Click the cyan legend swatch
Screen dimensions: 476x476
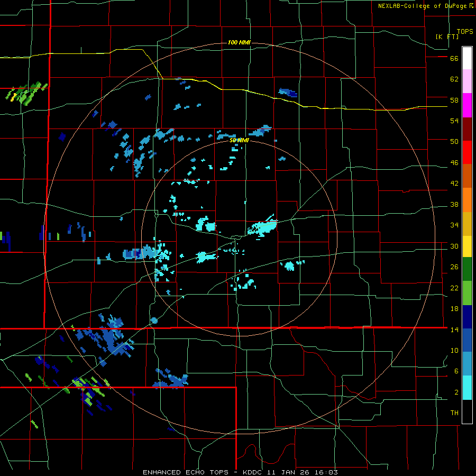point(467,388)
